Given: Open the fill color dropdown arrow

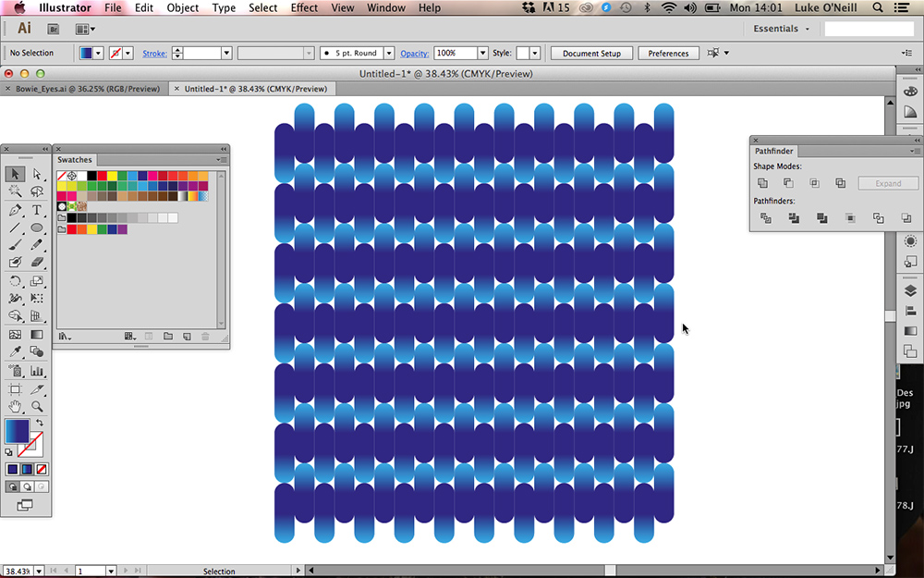Looking at the screenshot, I should (x=99, y=53).
